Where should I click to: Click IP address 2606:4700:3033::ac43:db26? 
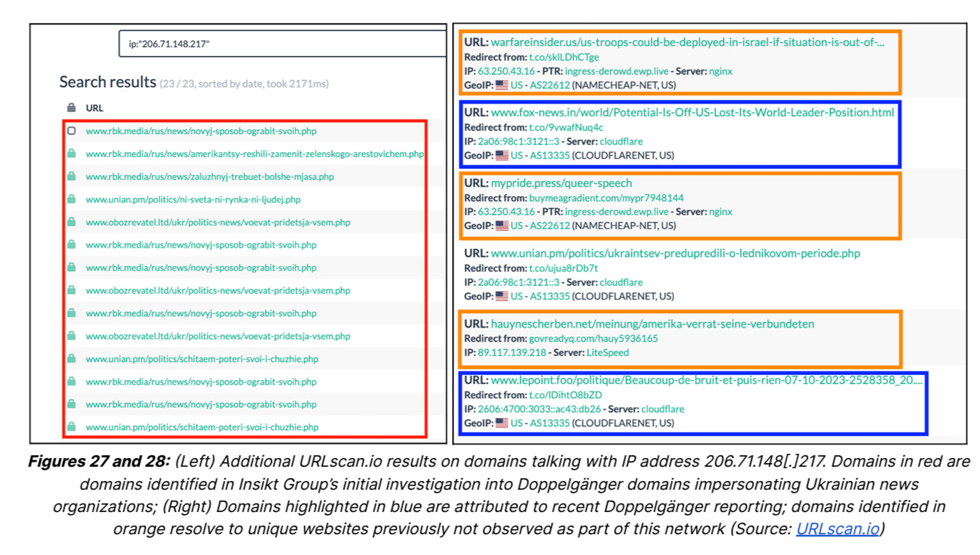(x=539, y=409)
